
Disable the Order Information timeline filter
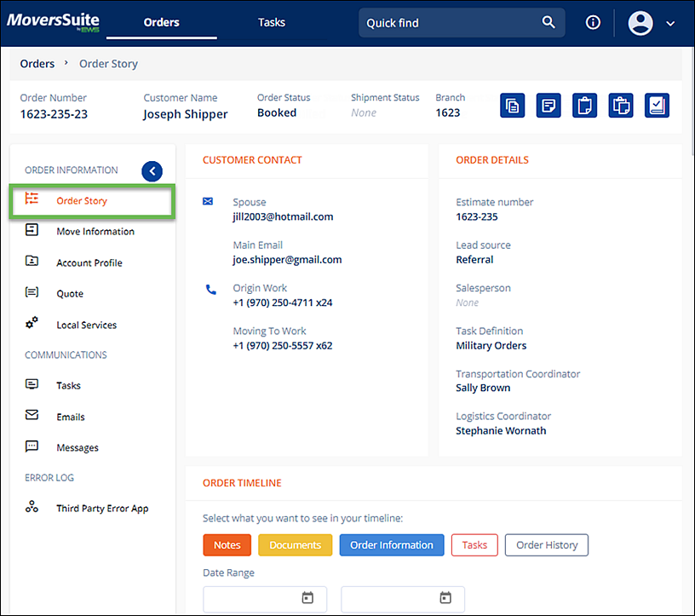[391, 544]
